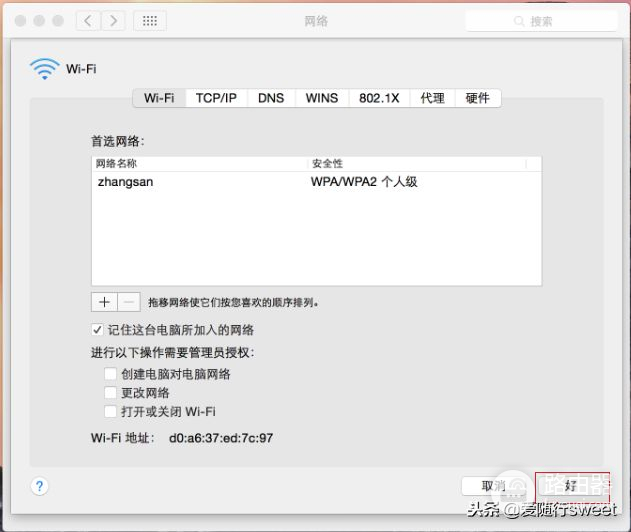Image resolution: width=631 pixels, height=532 pixels.
Task: Toggle 记住这台电脑所加入的网络 checkbox
Action: pyautogui.click(x=98, y=330)
